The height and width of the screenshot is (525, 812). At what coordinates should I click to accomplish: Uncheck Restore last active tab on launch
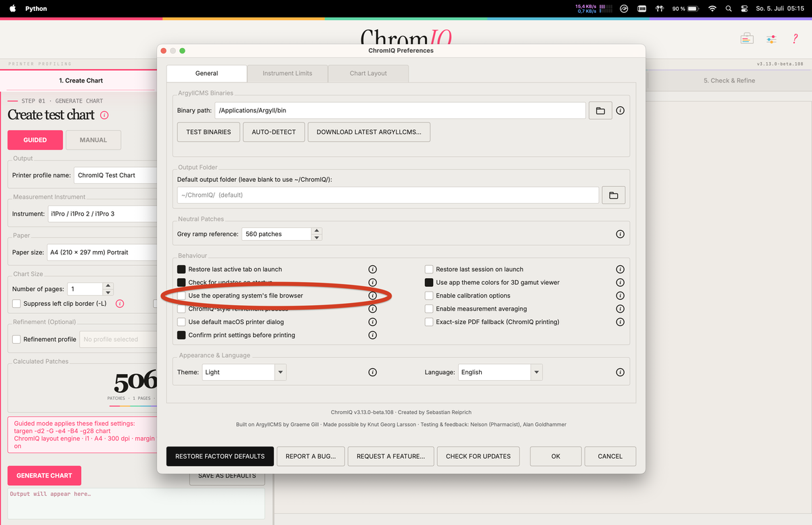click(181, 269)
